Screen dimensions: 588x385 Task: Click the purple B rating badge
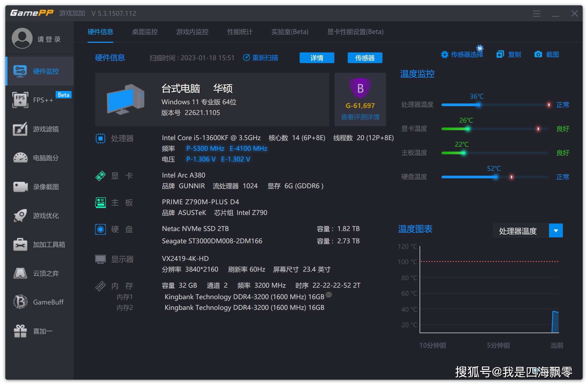(360, 88)
